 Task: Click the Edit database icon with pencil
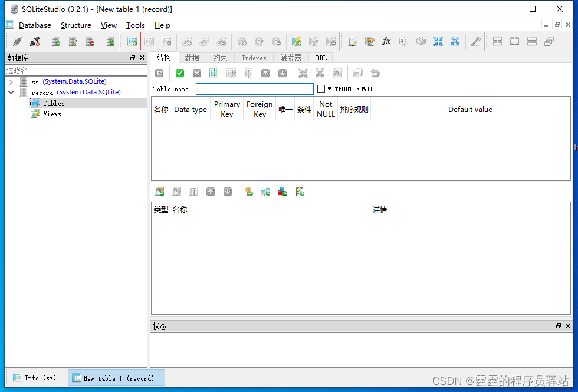click(73, 41)
